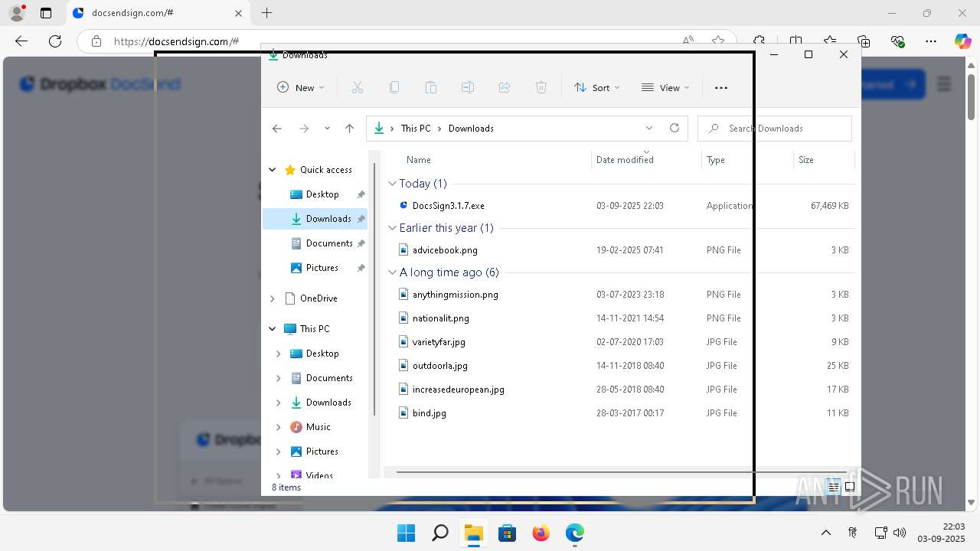Screen dimensions: 980x551
Task: Select This PC in navigation pane
Action: pos(315,329)
